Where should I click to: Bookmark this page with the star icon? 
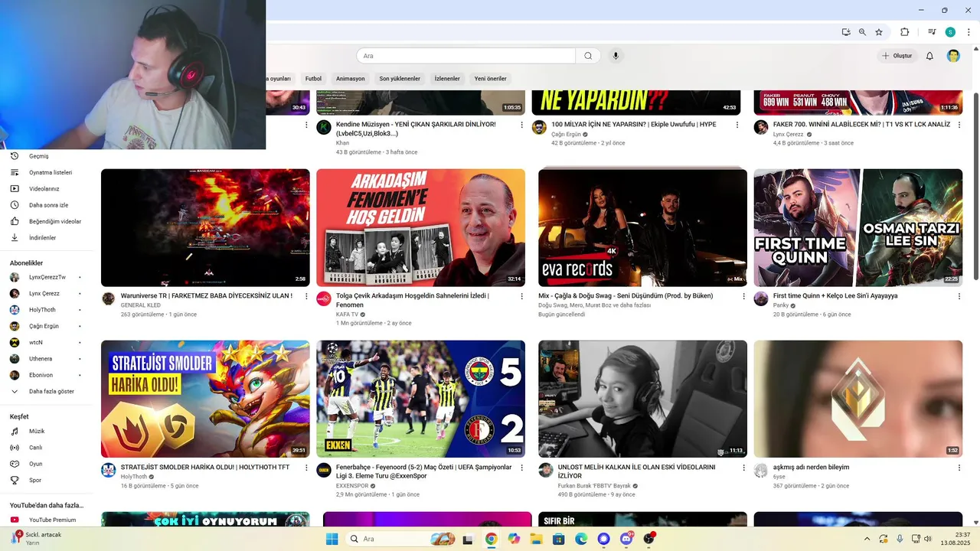tap(879, 32)
